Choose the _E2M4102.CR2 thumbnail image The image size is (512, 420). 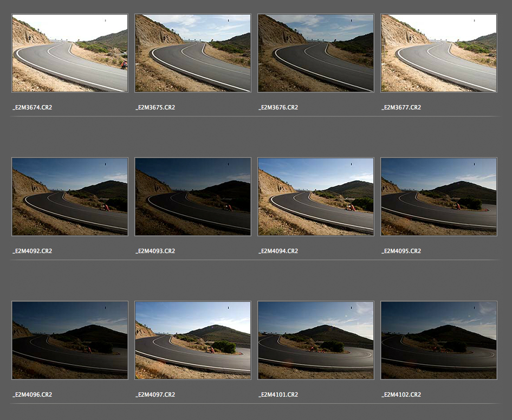click(x=439, y=340)
